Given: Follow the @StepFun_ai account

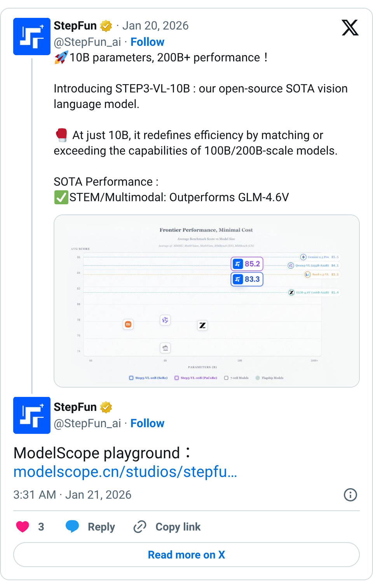Looking at the screenshot, I should tap(147, 42).
